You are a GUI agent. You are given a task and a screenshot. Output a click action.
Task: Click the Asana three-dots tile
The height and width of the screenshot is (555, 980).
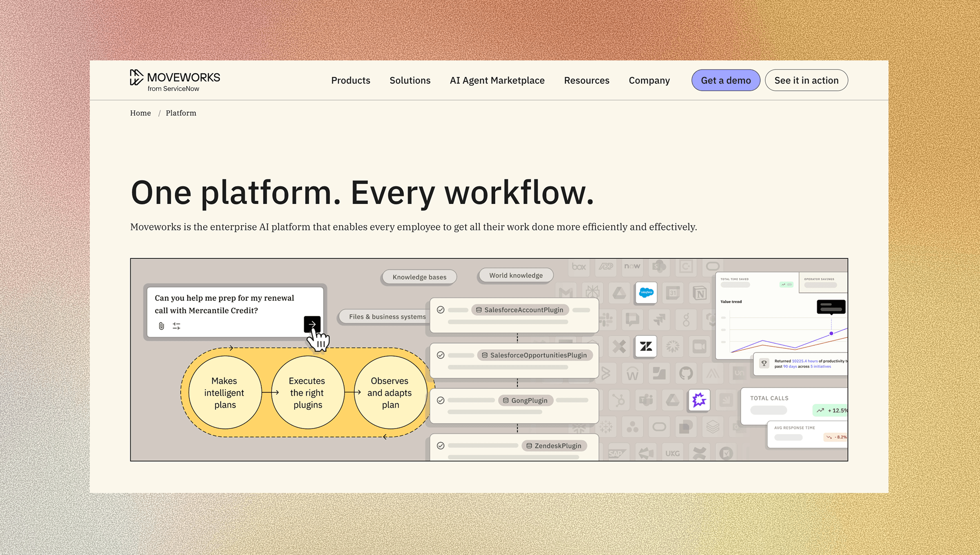(632, 427)
